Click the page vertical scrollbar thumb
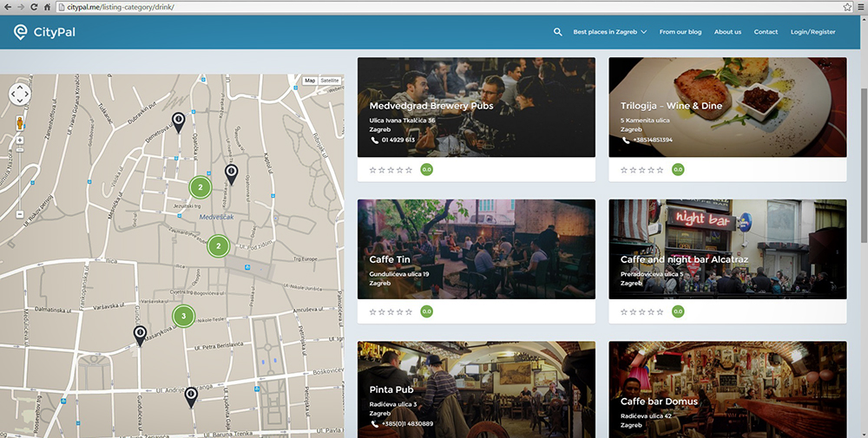868x438 pixels. [864, 164]
